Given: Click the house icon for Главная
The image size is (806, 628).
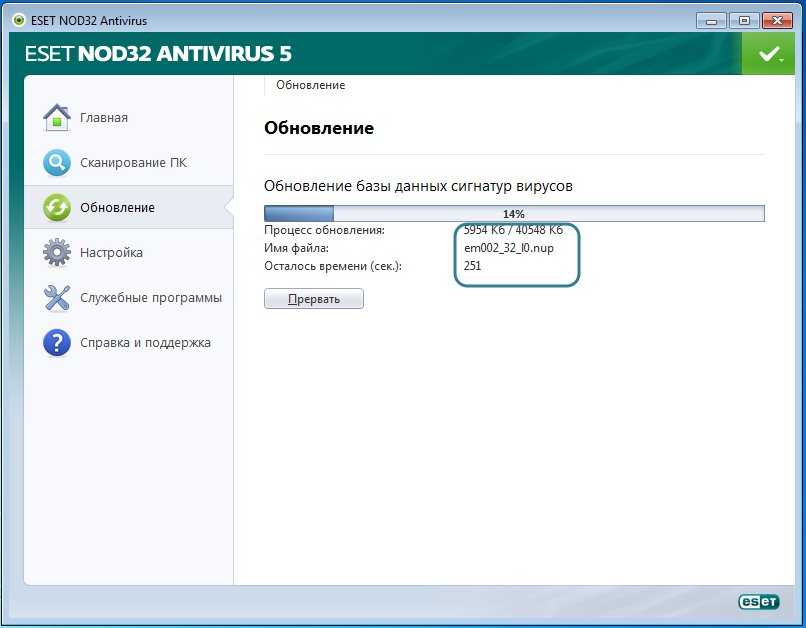Looking at the screenshot, I should click(x=57, y=118).
